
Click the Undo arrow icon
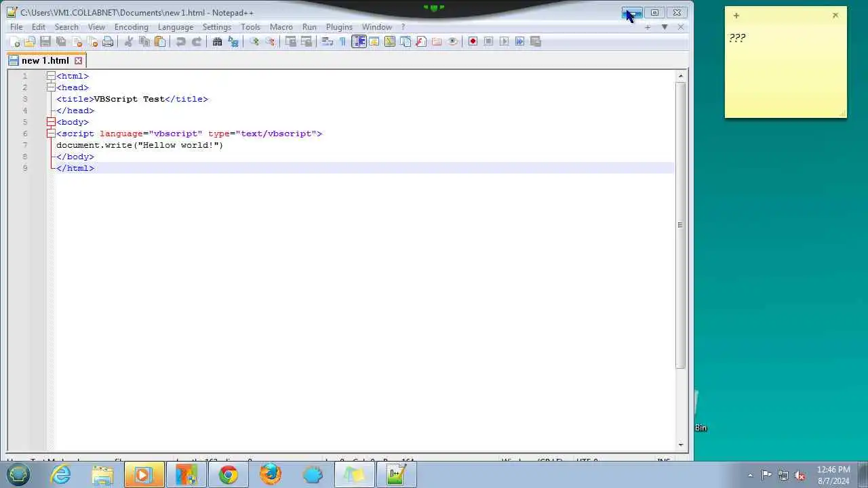tap(180, 41)
